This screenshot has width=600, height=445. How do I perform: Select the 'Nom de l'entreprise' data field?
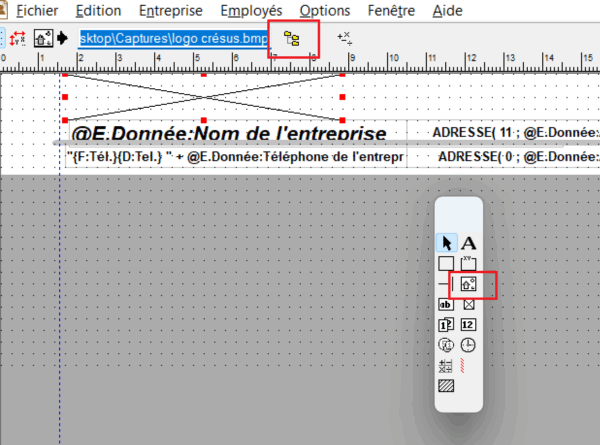(x=228, y=133)
